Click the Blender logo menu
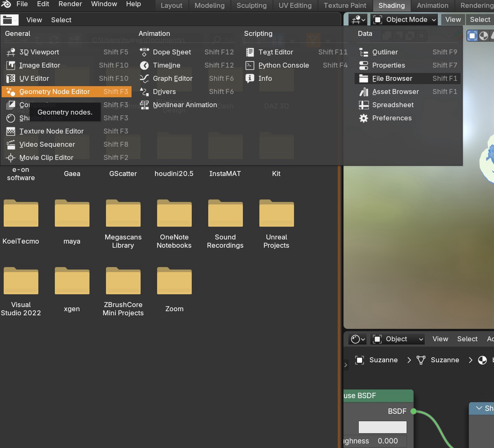 click(x=6, y=4)
